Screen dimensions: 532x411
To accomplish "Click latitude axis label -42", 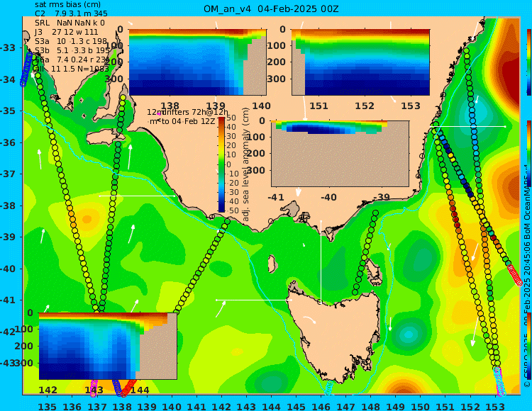I will (8, 332).
